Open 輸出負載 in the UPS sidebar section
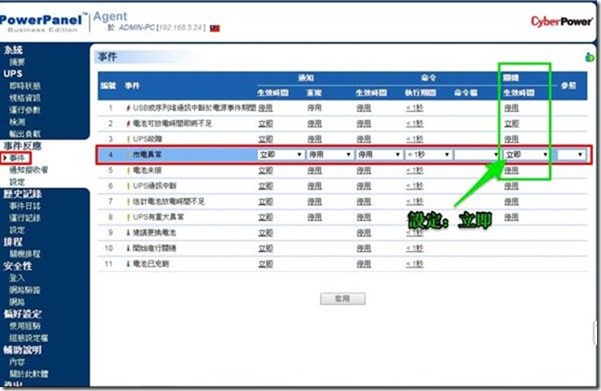The height and width of the screenshot is (391, 601). [25, 134]
